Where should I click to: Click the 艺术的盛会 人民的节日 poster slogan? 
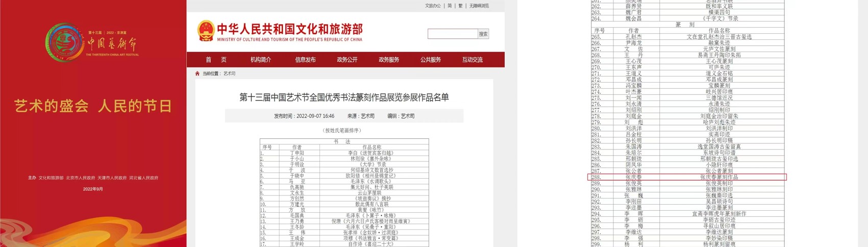(93, 106)
